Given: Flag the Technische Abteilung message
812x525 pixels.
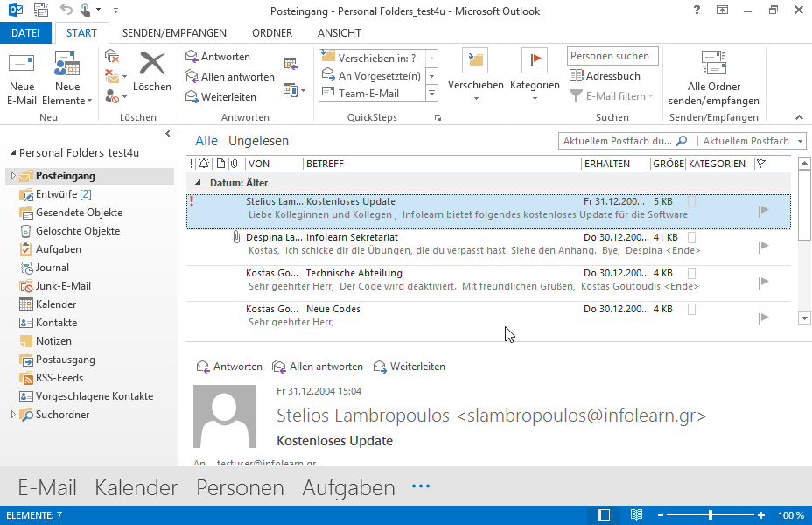Looking at the screenshot, I should pos(763,282).
